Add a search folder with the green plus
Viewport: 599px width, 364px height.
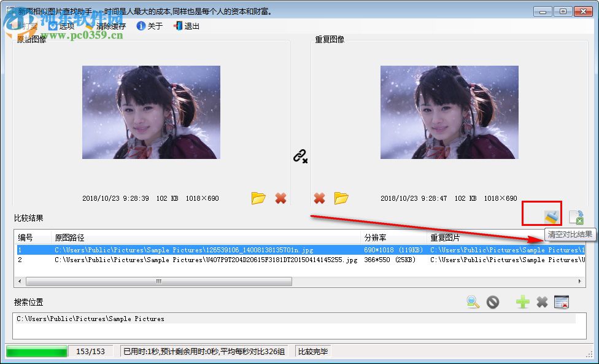coord(522,301)
